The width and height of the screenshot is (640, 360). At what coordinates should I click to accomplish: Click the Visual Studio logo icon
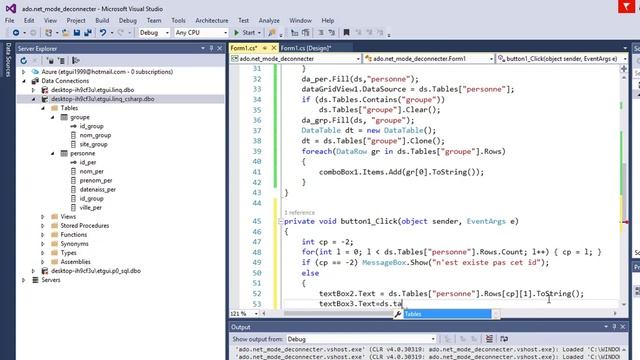coord(11,8)
